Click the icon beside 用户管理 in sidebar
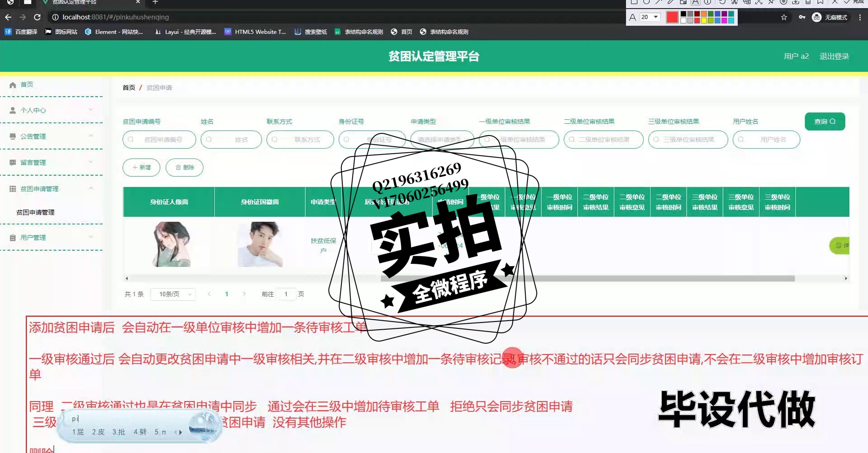This screenshot has width=868, height=453. coord(13,238)
